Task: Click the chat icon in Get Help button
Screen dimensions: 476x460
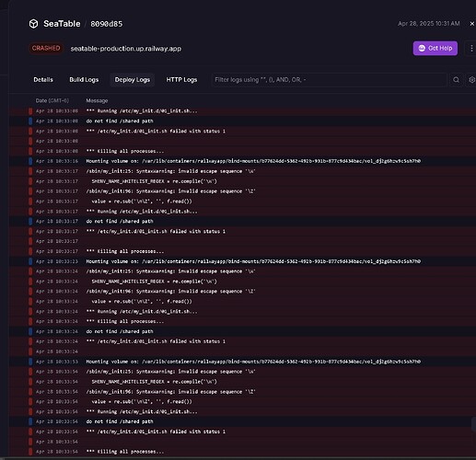Action: 422,48
